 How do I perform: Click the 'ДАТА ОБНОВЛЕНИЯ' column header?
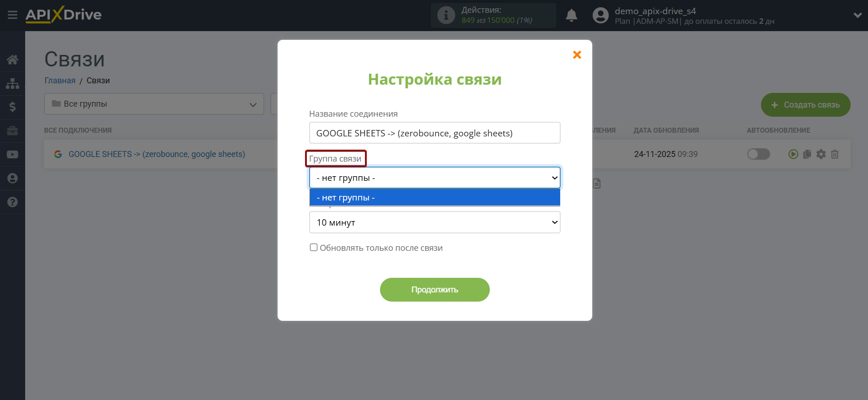[x=666, y=130]
